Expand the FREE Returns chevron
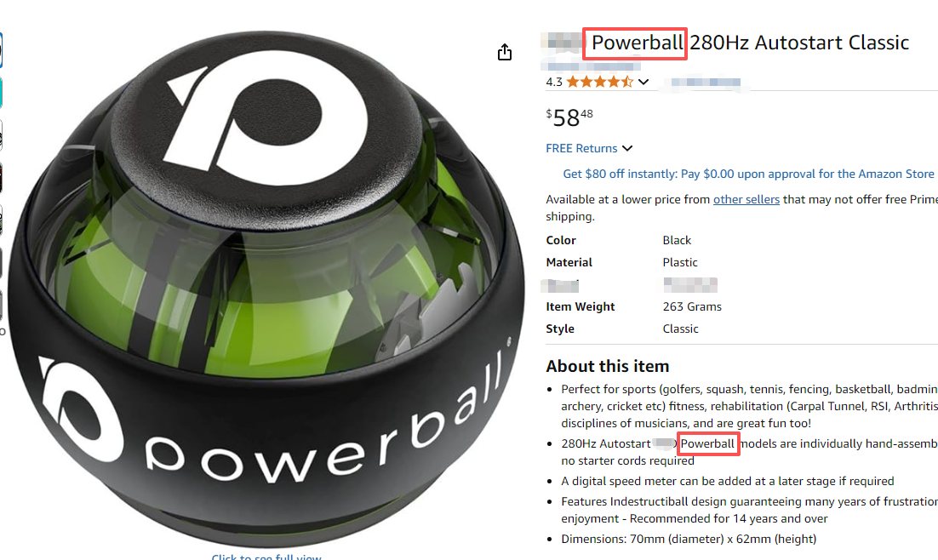The image size is (938, 560). (627, 148)
